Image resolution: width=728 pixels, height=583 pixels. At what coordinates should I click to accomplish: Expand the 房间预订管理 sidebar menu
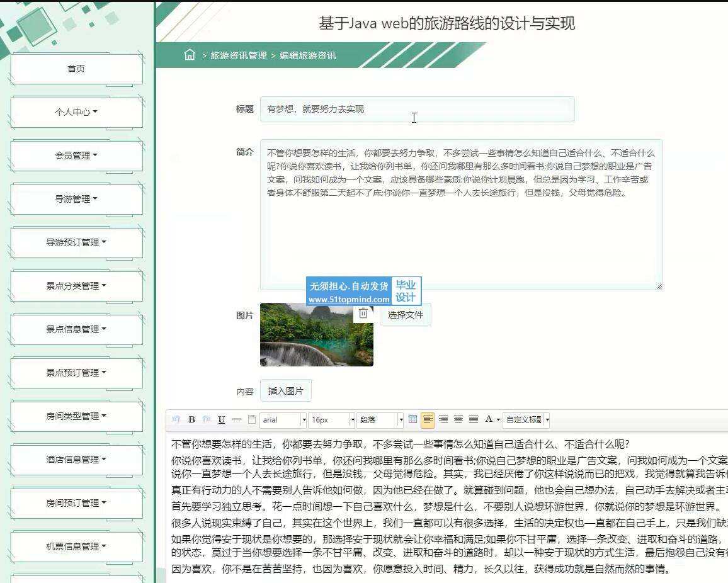point(76,502)
